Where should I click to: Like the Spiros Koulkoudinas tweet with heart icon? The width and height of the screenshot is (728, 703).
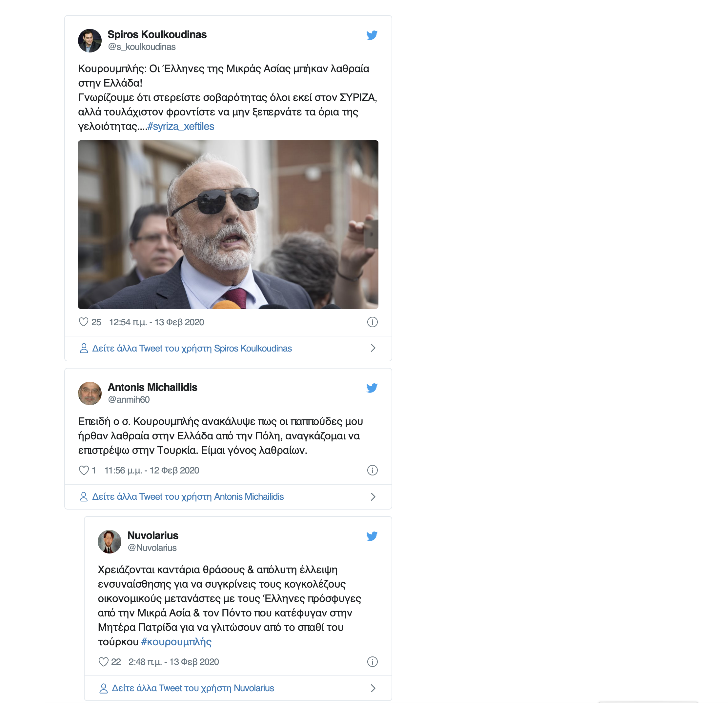click(x=84, y=322)
